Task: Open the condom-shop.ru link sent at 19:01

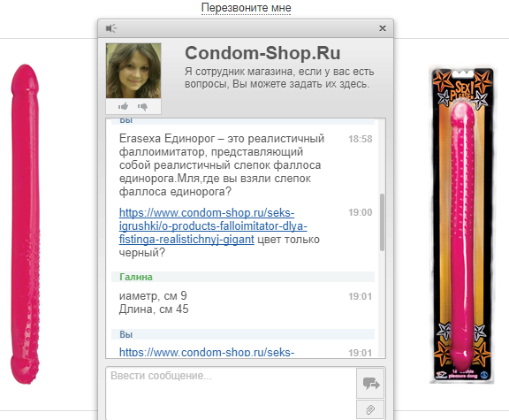Action: click(x=207, y=352)
